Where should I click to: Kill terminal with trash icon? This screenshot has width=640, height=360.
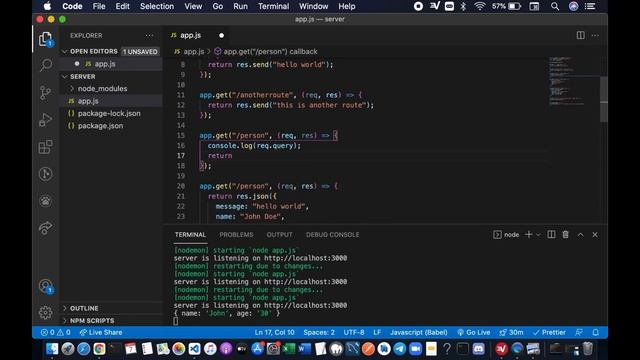pos(565,234)
